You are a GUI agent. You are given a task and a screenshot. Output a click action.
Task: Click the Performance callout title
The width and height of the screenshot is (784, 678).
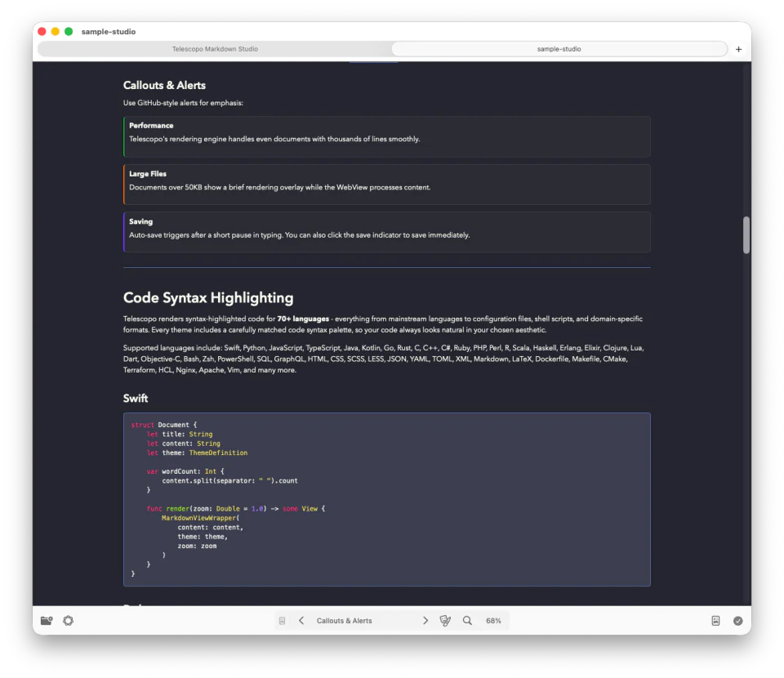click(151, 126)
